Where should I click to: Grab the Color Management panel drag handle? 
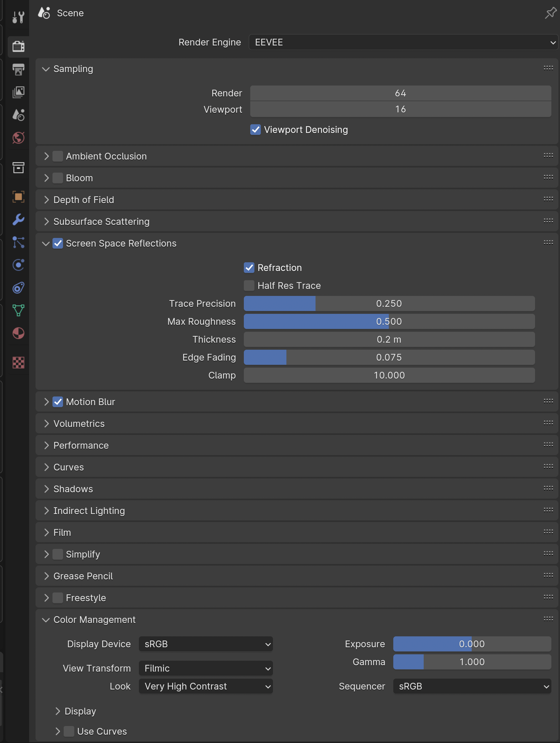click(548, 618)
